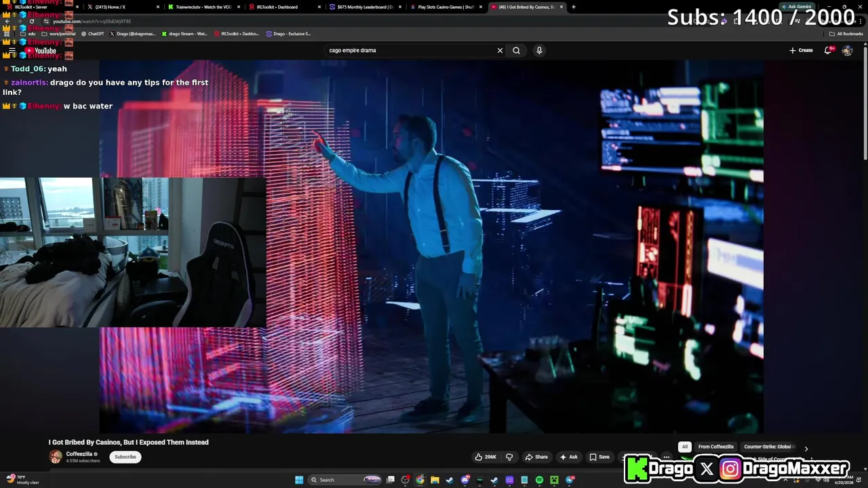Click the video title text

click(x=129, y=442)
